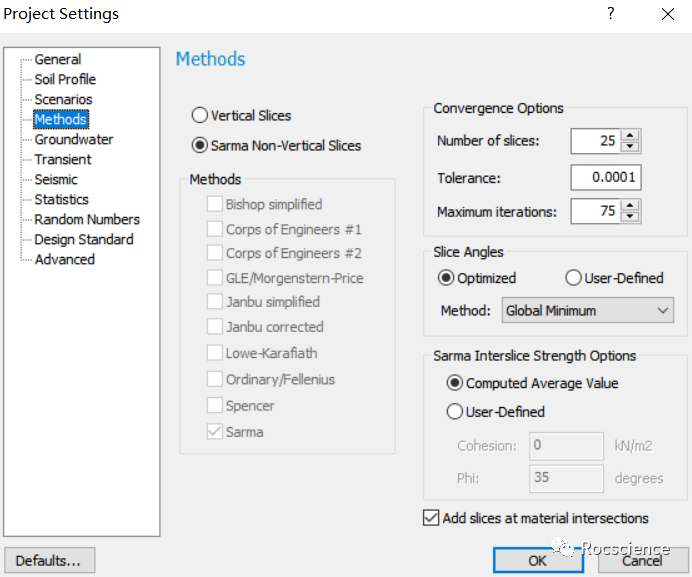The width and height of the screenshot is (692, 577).
Task: Decrease Maximum iterations with down arrow
Action: [630, 217]
